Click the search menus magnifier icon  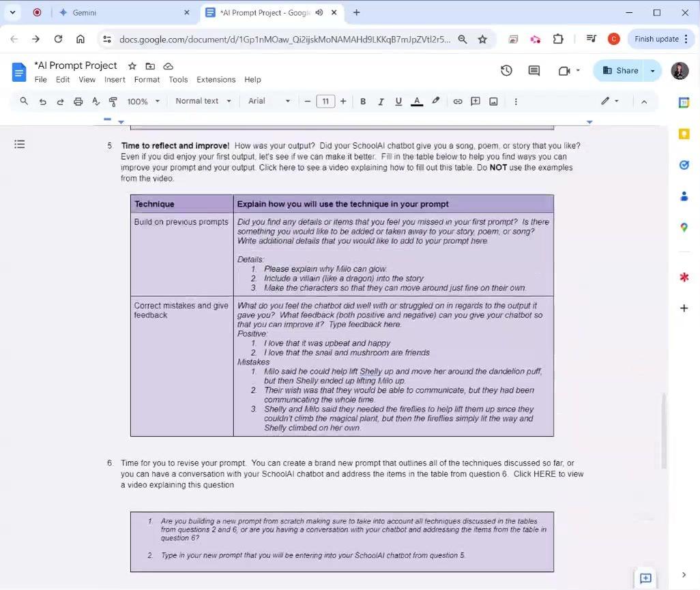[x=24, y=102]
